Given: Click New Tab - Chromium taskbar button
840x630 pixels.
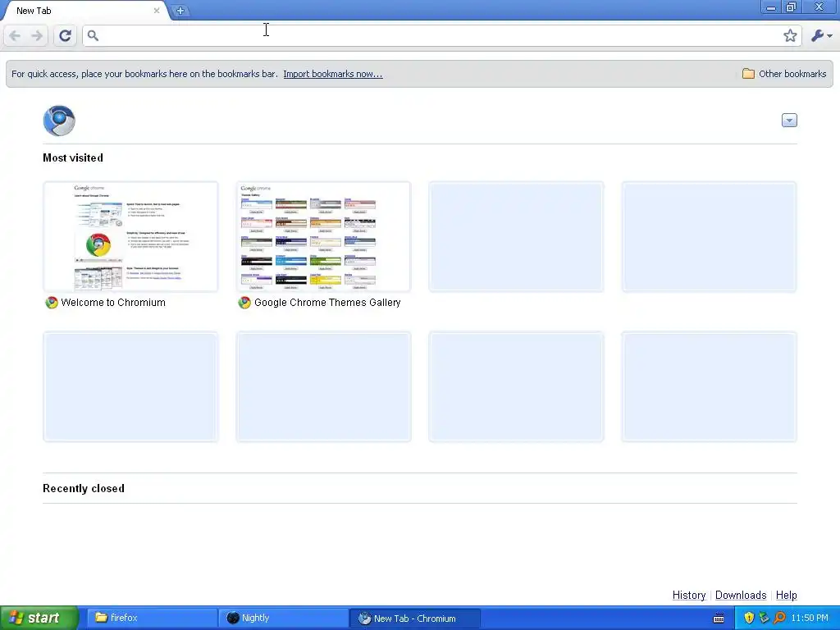Looking at the screenshot, I should (x=414, y=619).
